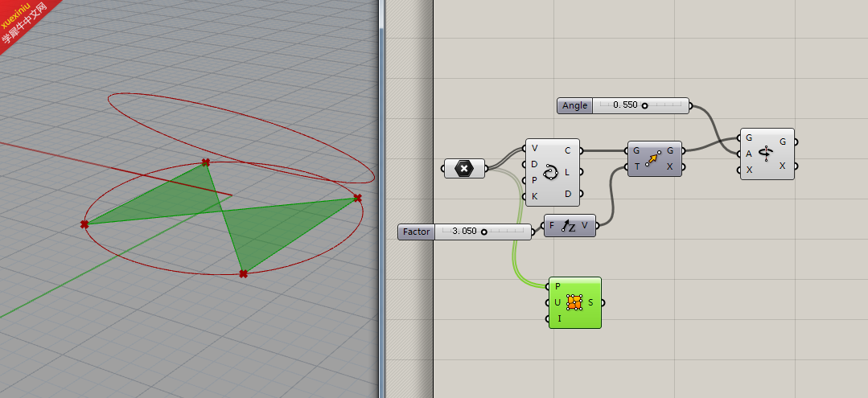Click the C output of the curve component
Viewport: 868px width, 398px height.
pyautogui.click(x=568, y=150)
